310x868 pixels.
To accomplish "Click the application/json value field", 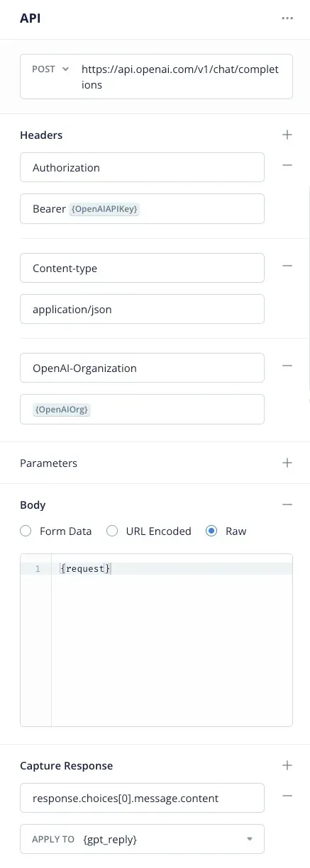I will 142,309.
